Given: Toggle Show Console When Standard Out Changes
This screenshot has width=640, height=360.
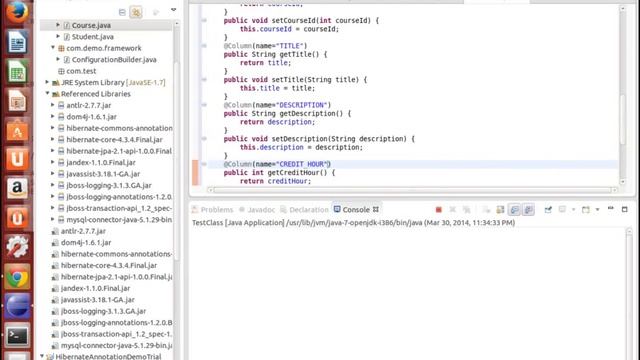Looking at the screenshot, I should 515,210.
